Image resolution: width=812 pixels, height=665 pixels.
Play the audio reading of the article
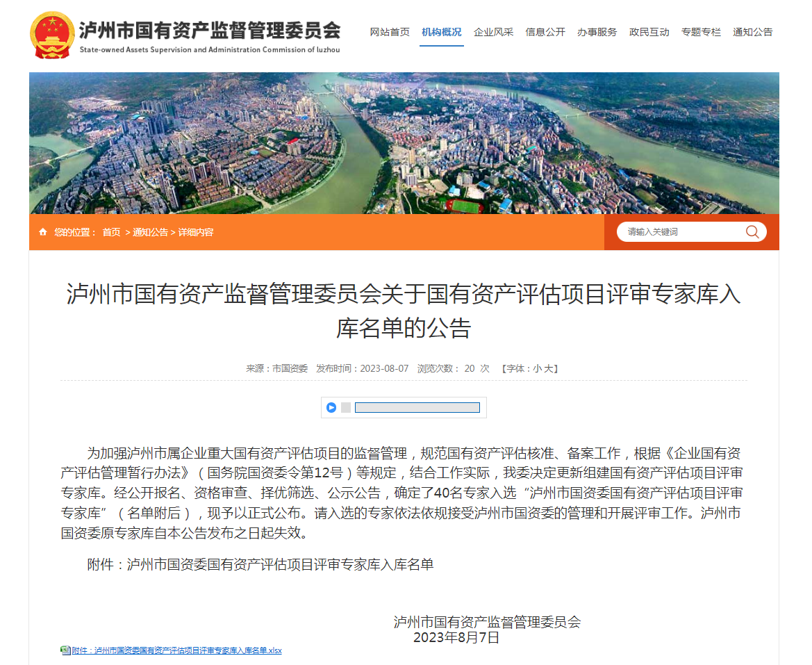[x=331, y=408]
